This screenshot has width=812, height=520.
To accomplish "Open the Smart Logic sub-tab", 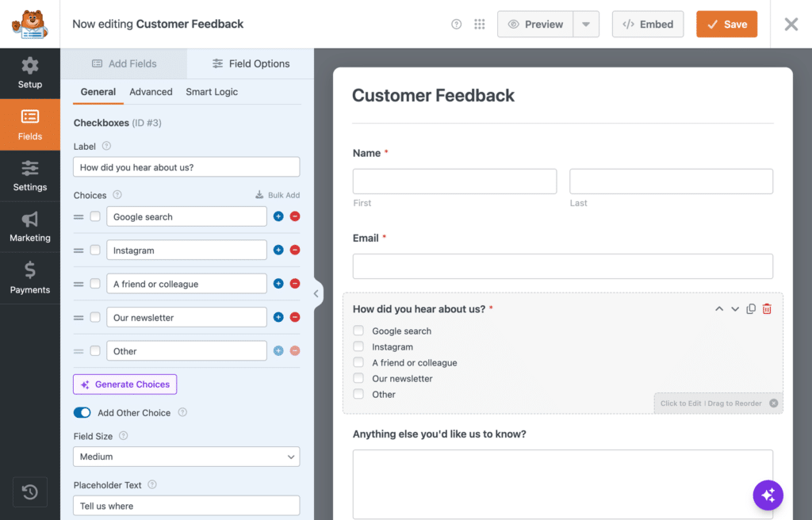I will (x=212, y=92).
